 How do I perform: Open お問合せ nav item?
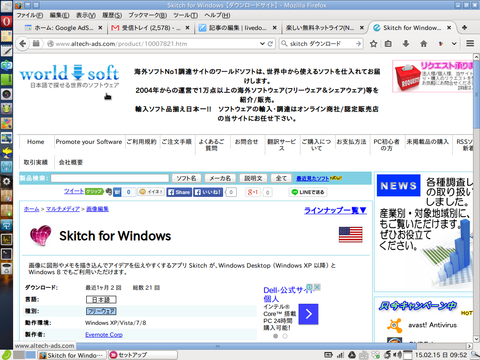click(246, 142)
